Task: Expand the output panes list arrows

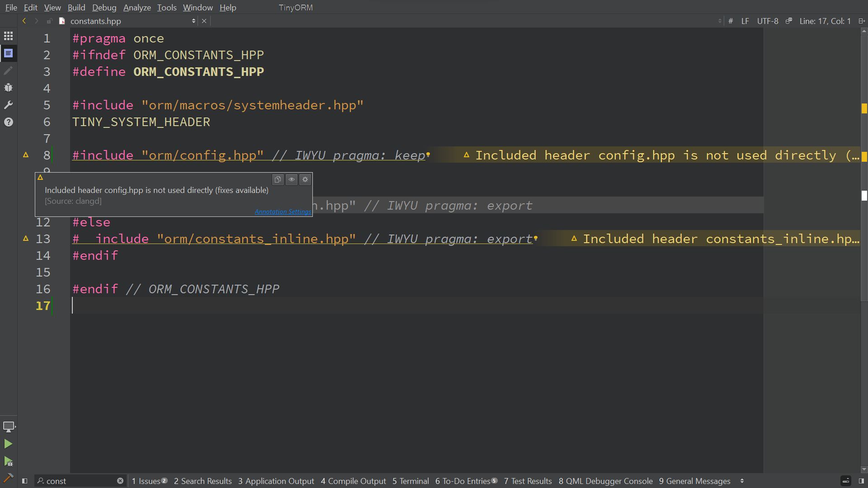Action: 742,481
